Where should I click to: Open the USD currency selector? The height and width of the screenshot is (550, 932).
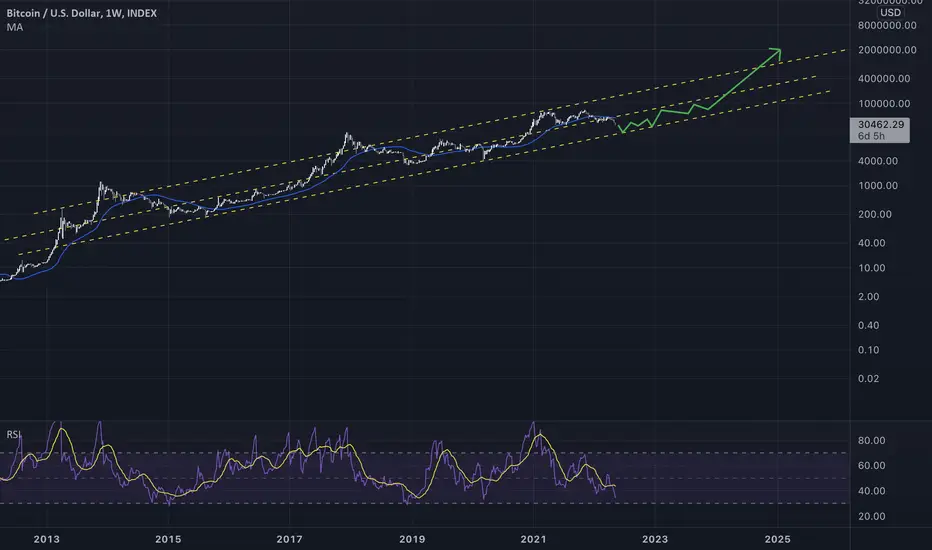(890, 12)
